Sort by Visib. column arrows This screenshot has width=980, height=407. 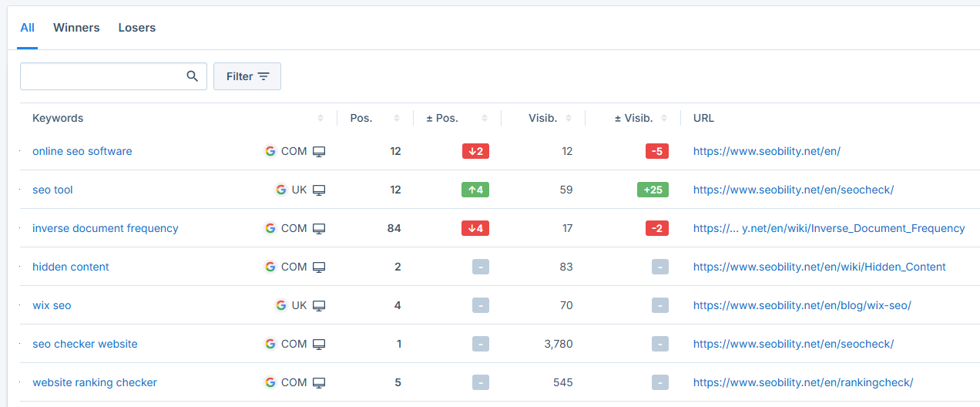[x=569, y=119]
